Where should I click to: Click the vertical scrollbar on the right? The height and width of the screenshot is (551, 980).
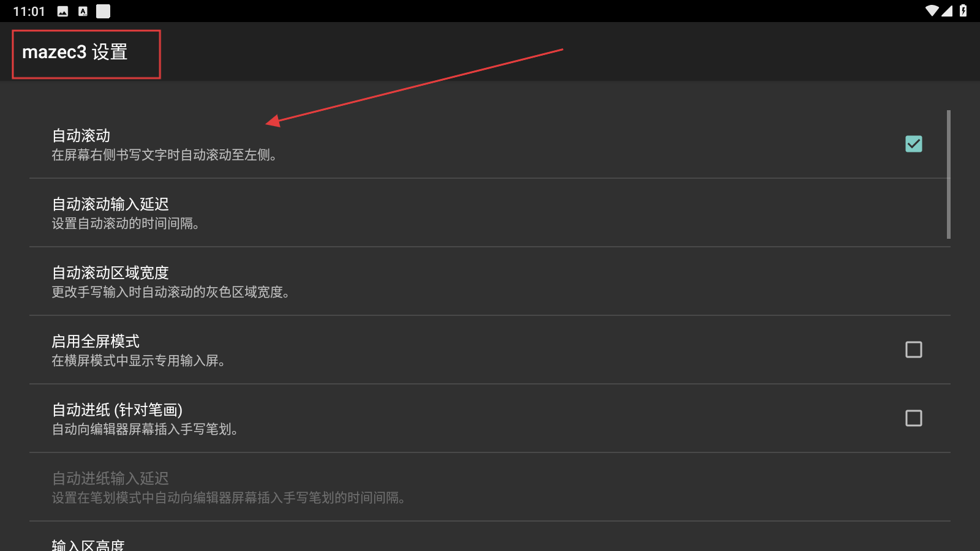[x=949, y=174]
